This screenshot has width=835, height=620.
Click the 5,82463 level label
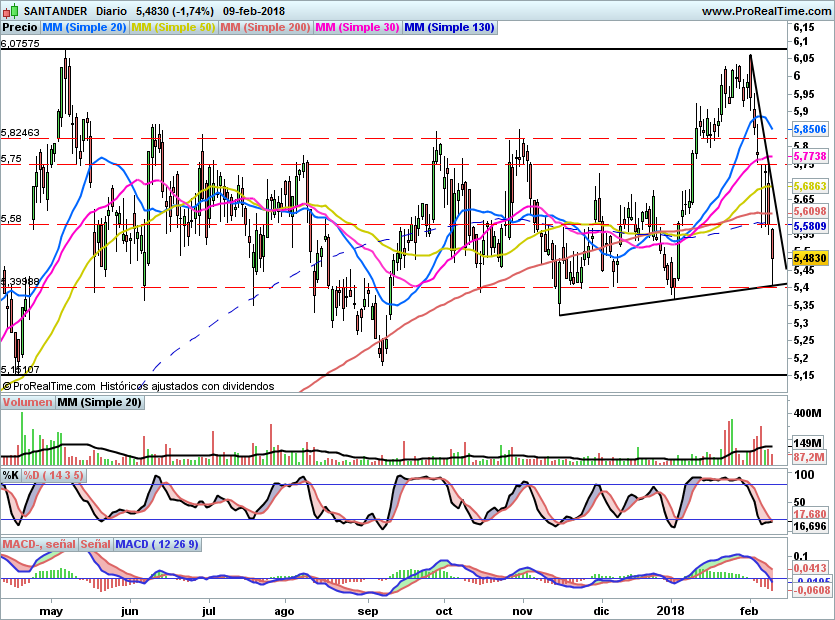(20, 133)
